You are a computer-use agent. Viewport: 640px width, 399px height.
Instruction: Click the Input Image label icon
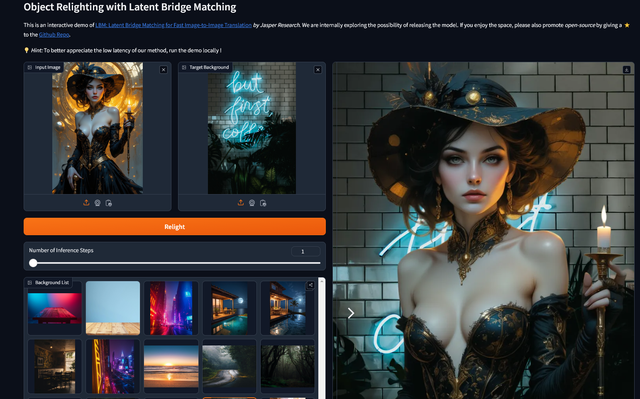(30, 67)
